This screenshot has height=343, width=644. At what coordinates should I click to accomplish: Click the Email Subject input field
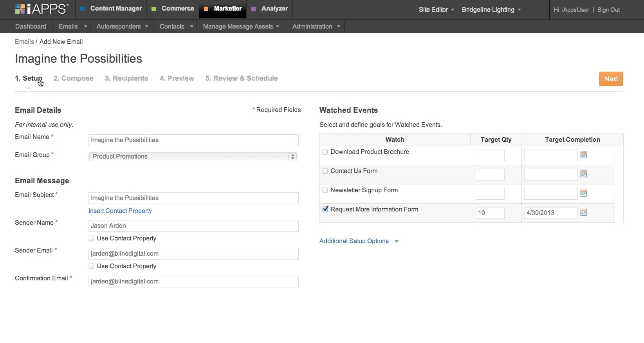coord(193,198)
